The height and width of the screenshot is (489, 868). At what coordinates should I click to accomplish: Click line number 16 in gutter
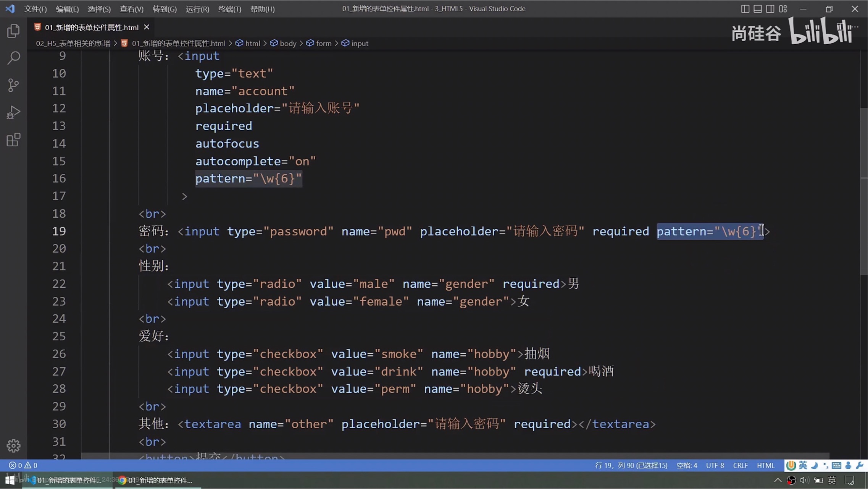(x=59, y=178)
